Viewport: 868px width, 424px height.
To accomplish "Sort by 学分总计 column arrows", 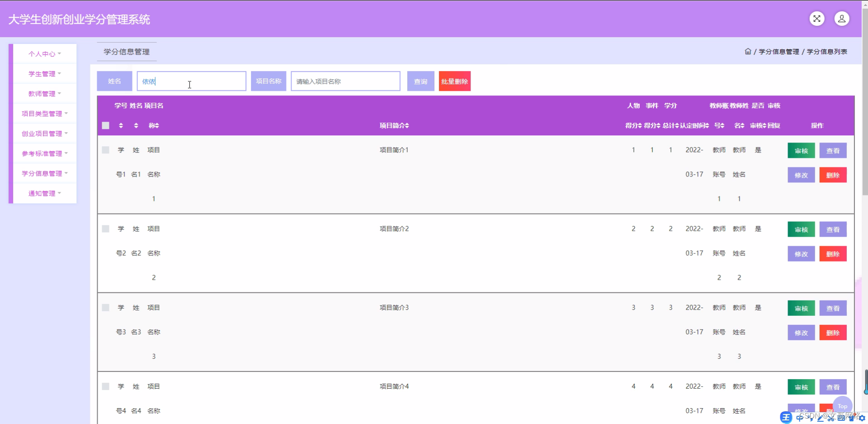I will [677, 125].
